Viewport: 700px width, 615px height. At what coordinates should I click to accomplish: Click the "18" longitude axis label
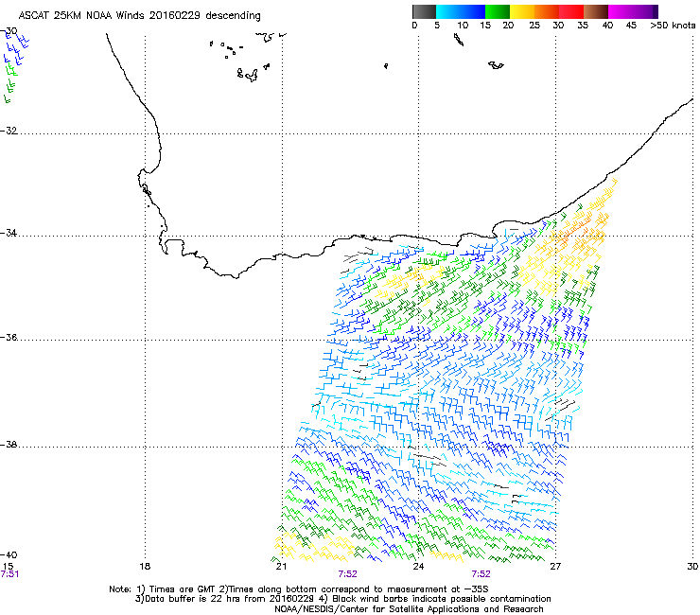145,567
